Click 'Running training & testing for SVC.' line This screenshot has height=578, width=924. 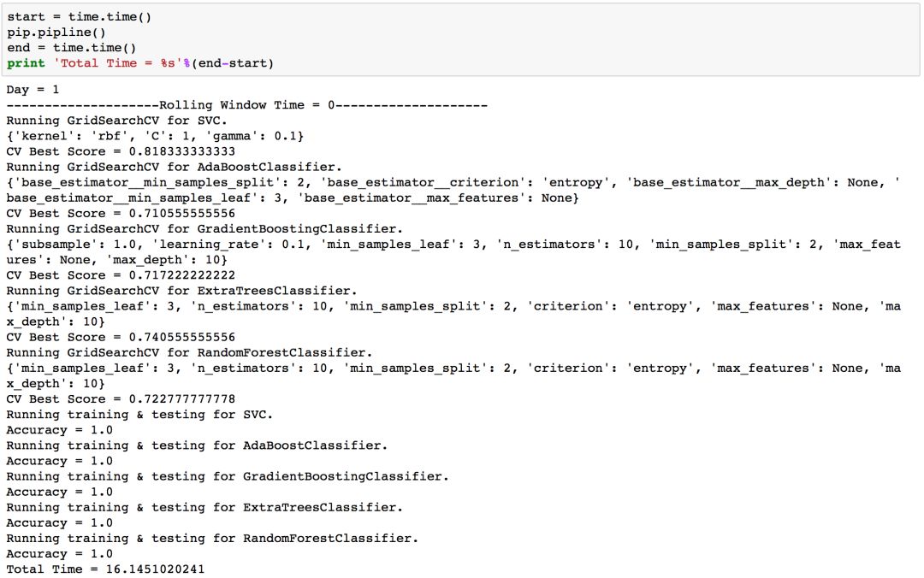point(140,415)
